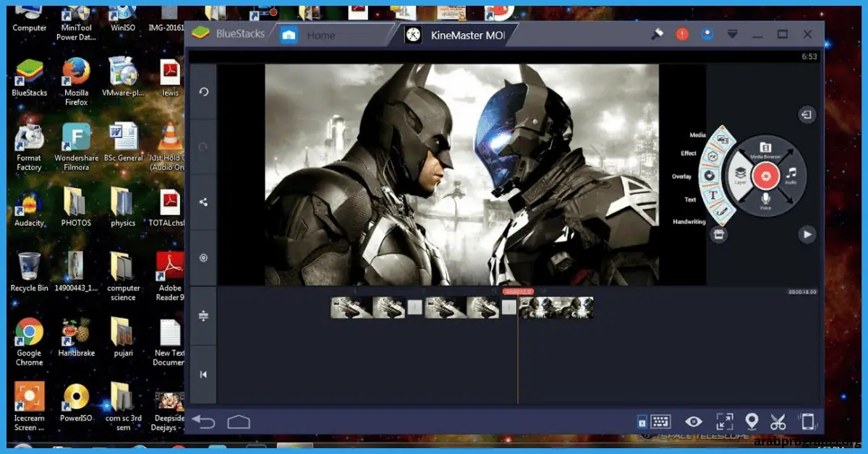Open Handbrake desktop shortcut

76,338
